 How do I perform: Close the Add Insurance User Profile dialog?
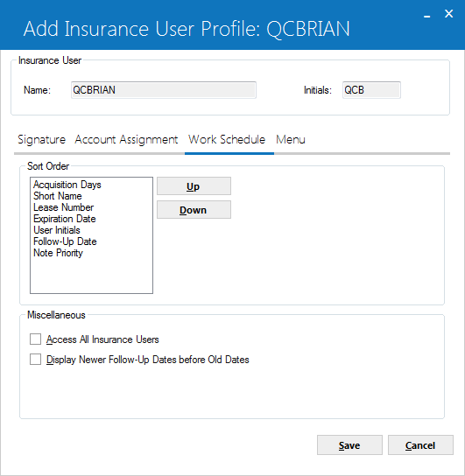point(448,14)
